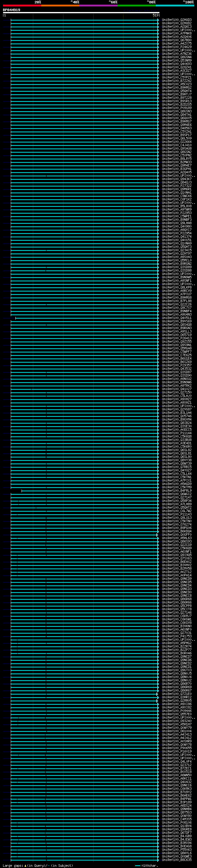Select hit label UniRef100_P41753

[177, 636]
